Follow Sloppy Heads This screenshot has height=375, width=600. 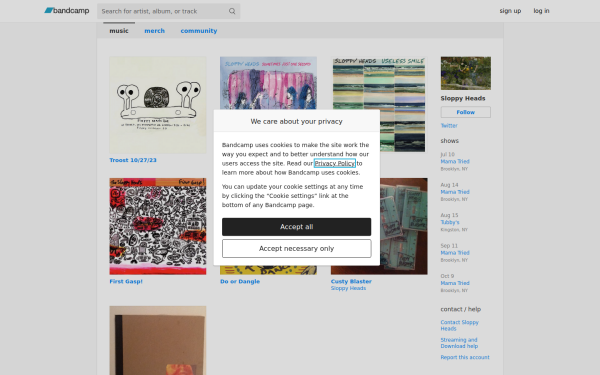point(466,112)
